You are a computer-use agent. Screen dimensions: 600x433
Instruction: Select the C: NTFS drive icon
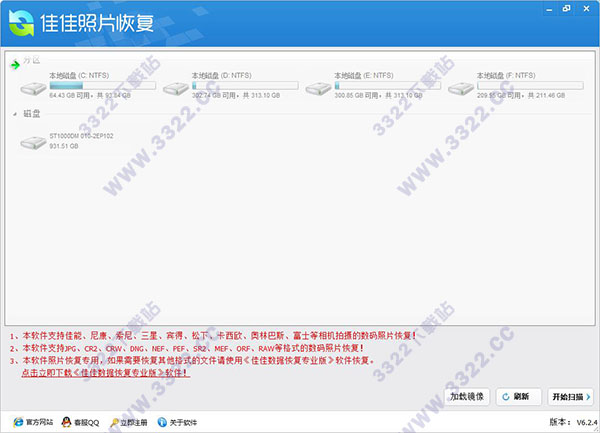click(x=33, y=89)
